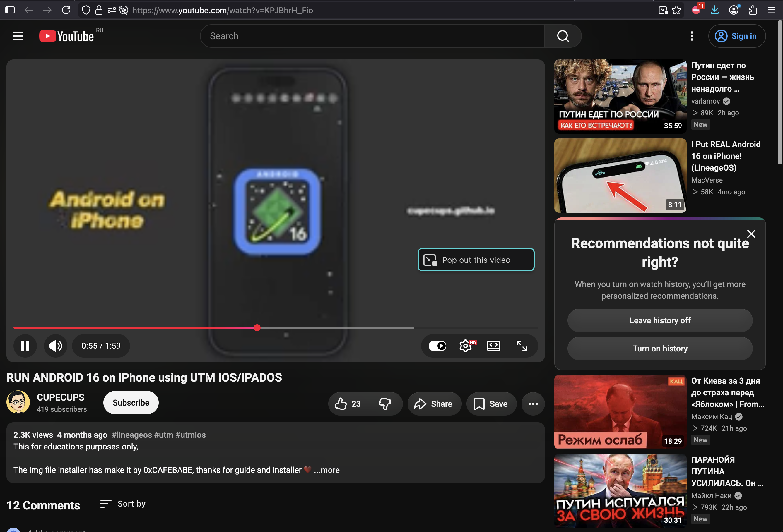Open the Майкл Наки channel link

click(x=711, y=496)
